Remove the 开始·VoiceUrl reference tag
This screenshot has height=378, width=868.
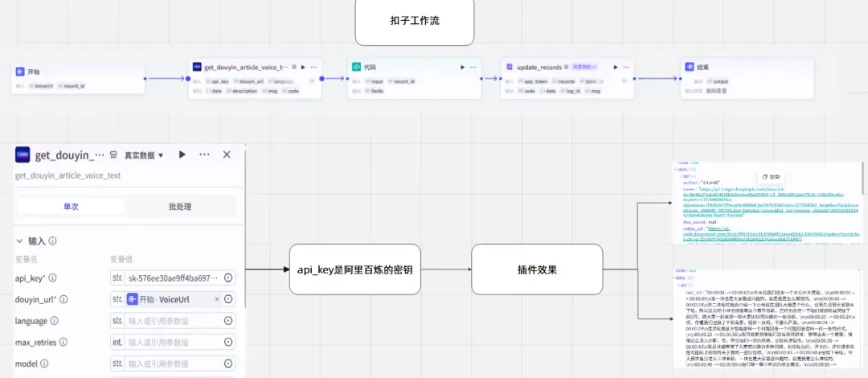click(x=216, y=299)
